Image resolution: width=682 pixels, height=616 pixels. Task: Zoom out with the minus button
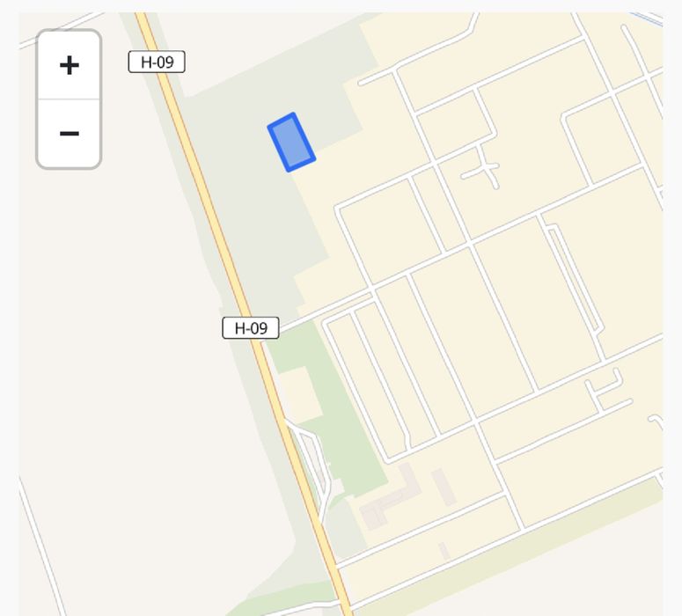pos(70,134)
